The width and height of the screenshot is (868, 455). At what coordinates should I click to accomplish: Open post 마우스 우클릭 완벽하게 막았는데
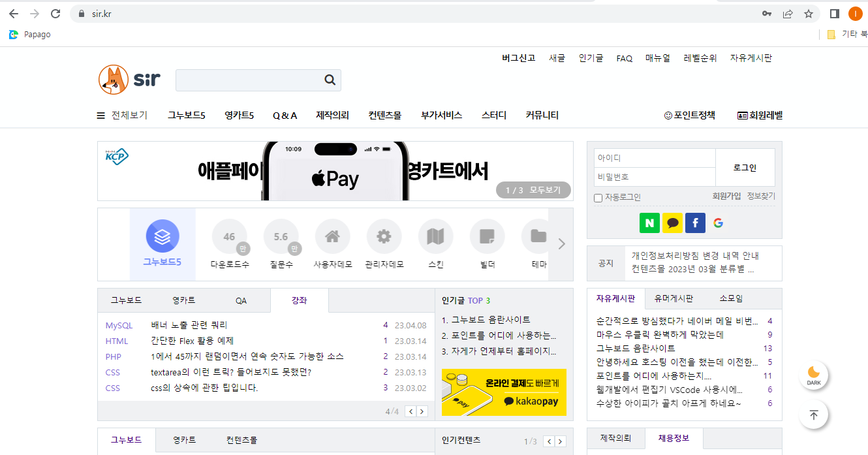point(660,335)
